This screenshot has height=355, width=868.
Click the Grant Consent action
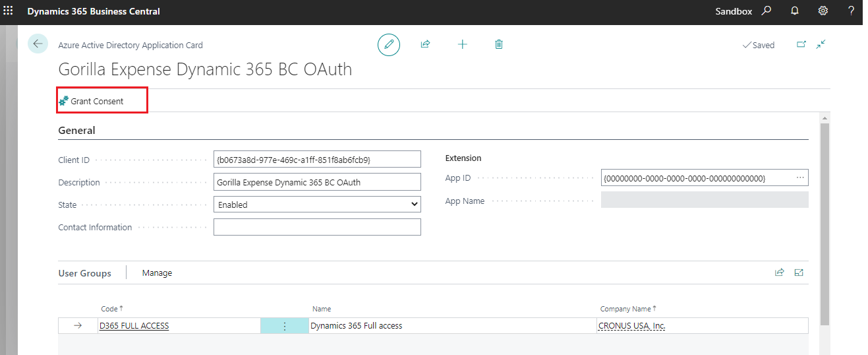[92, 101]
